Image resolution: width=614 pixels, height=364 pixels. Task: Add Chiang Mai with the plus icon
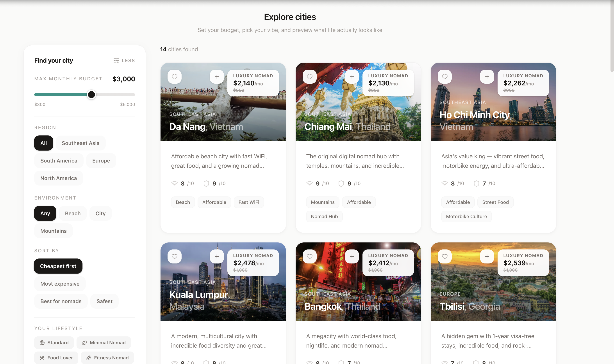point(352,77)
